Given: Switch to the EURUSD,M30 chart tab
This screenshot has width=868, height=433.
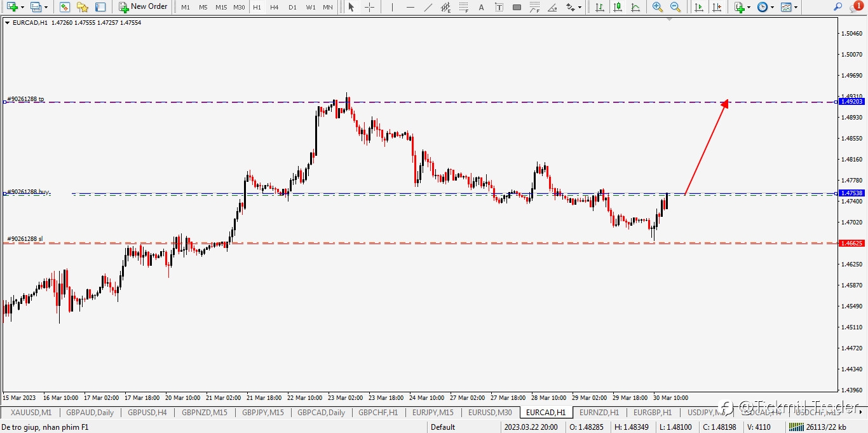Looking at the screenshot, I should click(x=490, y=413).
